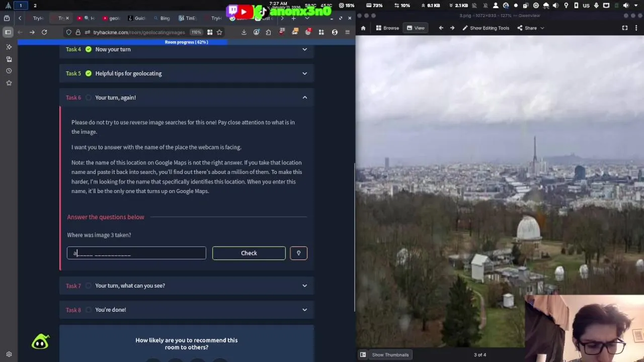Open browser downloads panel
The height and width of the screenshot is (362, 644).
point(244,32)
